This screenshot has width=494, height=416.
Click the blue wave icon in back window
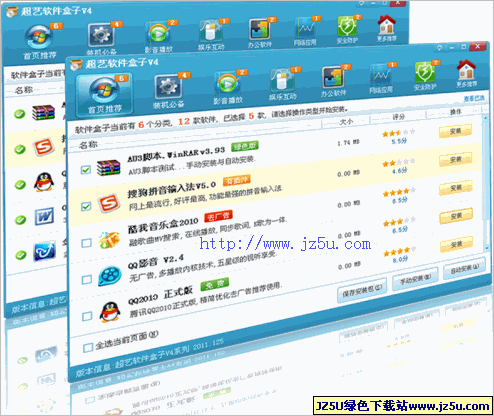tap(44, 251)
